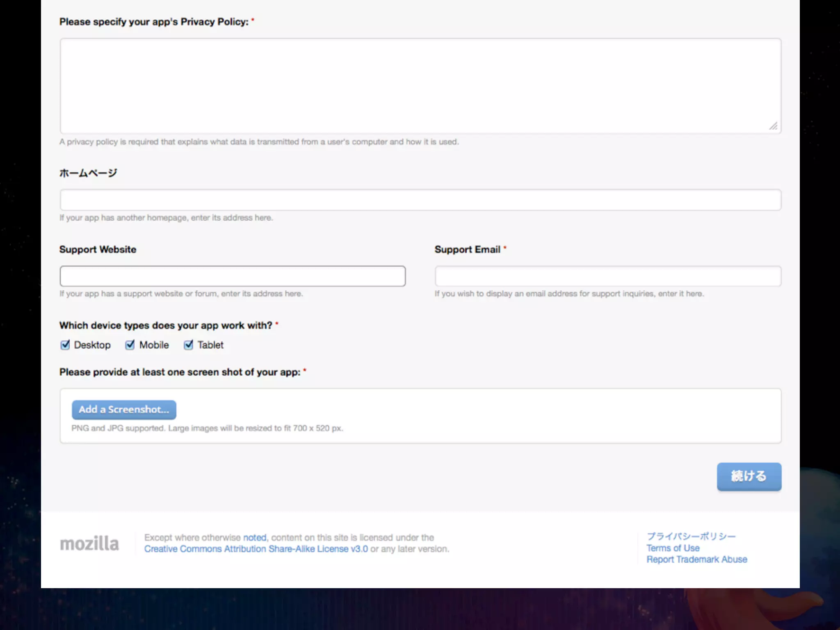Viewport: 840px width, 630px height.
Task: Grab the Privacy Policy textarea resize handle
Action: click(x=773, y=126)
